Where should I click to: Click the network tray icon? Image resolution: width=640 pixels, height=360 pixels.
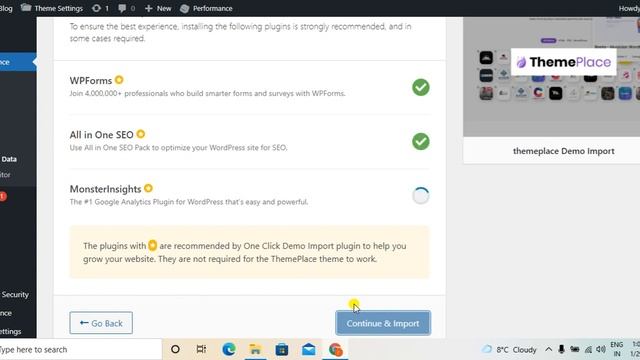pos(588,349)
